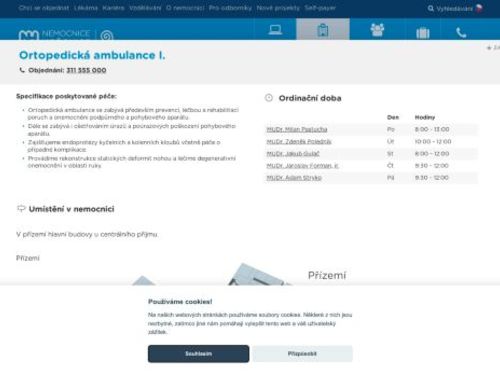500x375 pixels.
Task: Accept cookies with the Souhlasím button
Action: pyautogui.click(x=198, y=353)
